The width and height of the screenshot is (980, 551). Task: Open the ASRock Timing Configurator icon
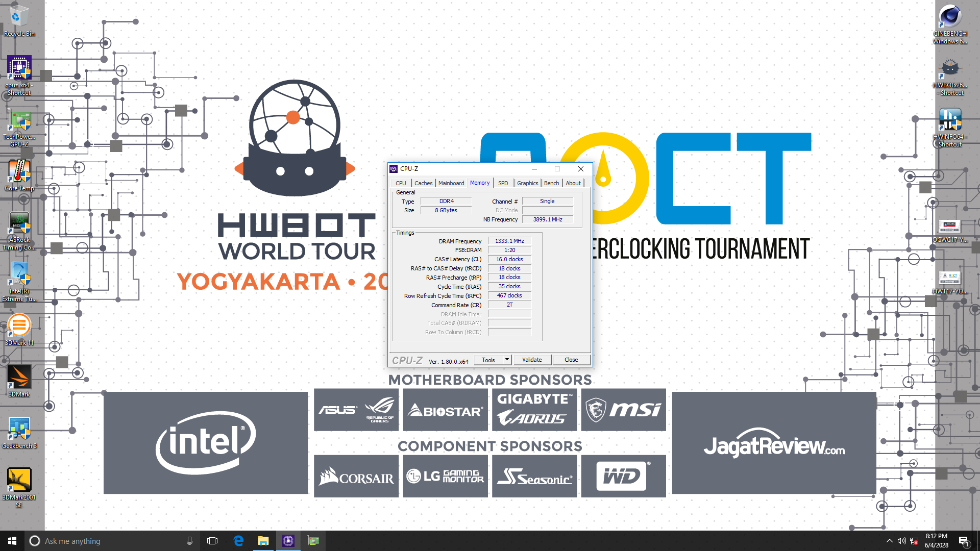click(x=19, y=231)
